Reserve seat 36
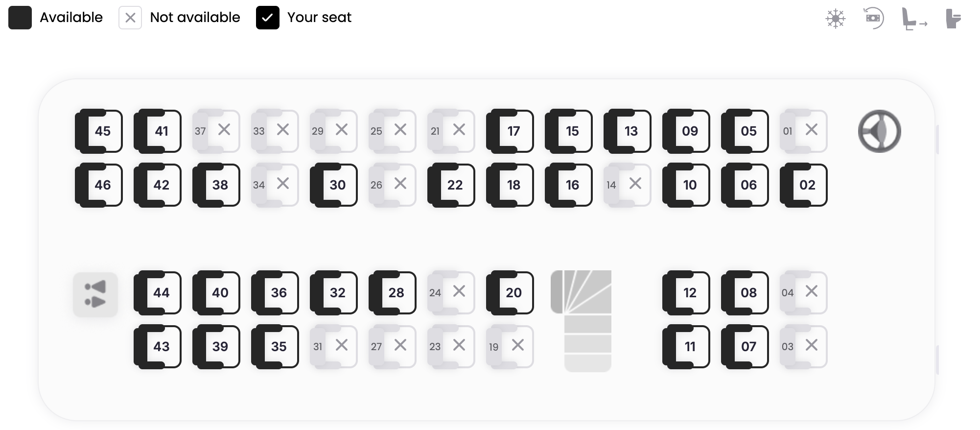Screen dimensions: 980x430 (x=276, y=293)
